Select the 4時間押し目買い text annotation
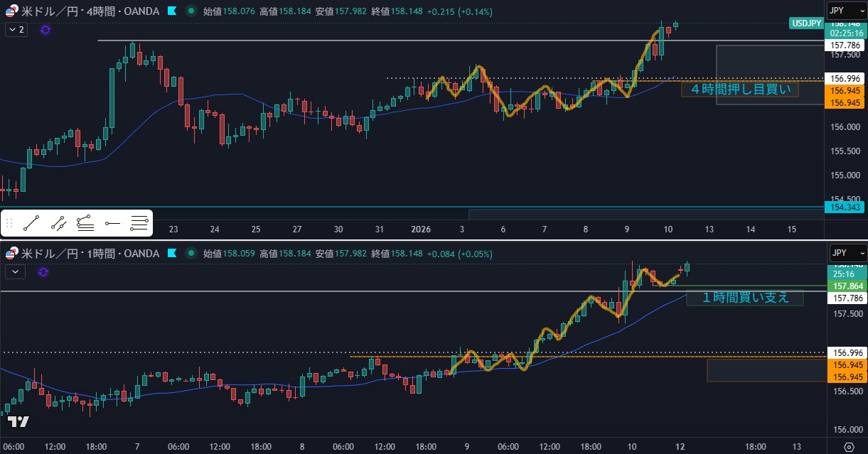 pos(739,90)
